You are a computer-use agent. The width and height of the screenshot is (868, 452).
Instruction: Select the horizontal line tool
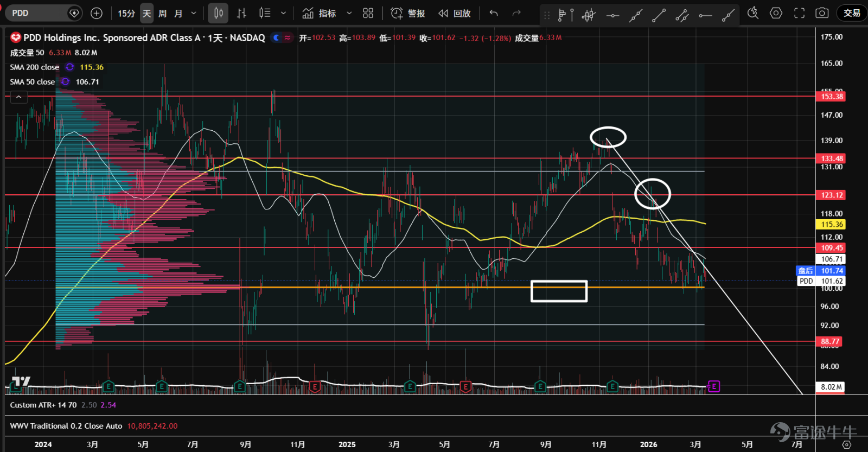pyautogui.click(x=612, y=15)
